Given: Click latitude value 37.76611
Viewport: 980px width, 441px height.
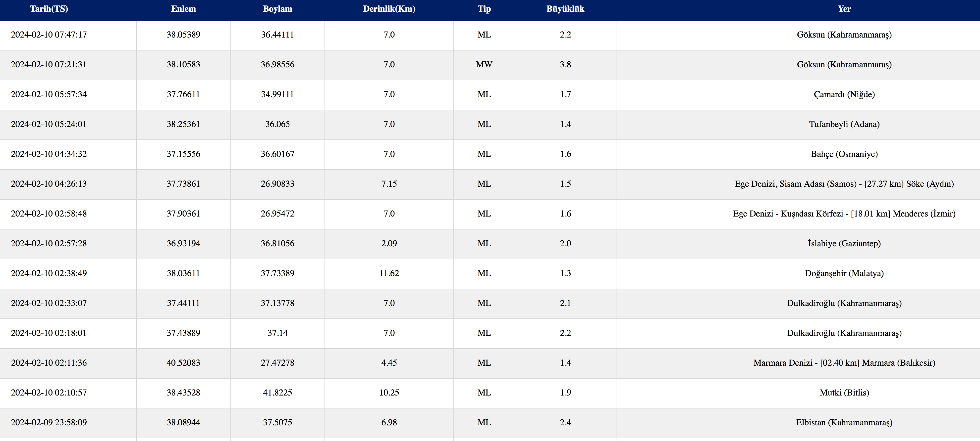Looking at the screenshot, I should coord(183,94).
